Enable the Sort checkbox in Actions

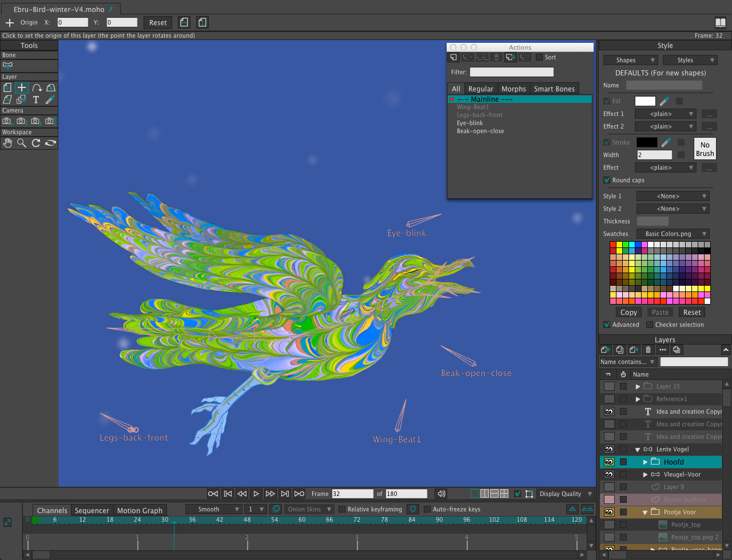539,57
